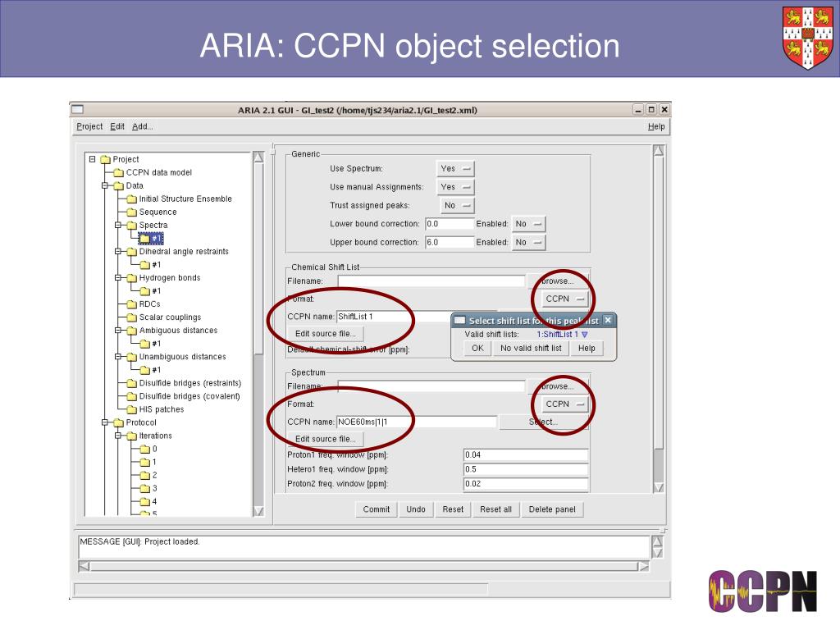Select #1 under Hydrogen bonds
This screenshot has height=630, width=840.
click(x=151, y=291)
